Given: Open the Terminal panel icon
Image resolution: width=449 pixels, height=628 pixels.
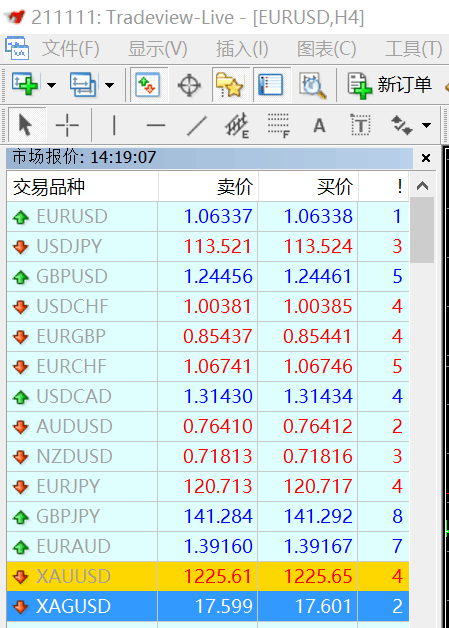Looking at the screenshot, I should point(270,85).
